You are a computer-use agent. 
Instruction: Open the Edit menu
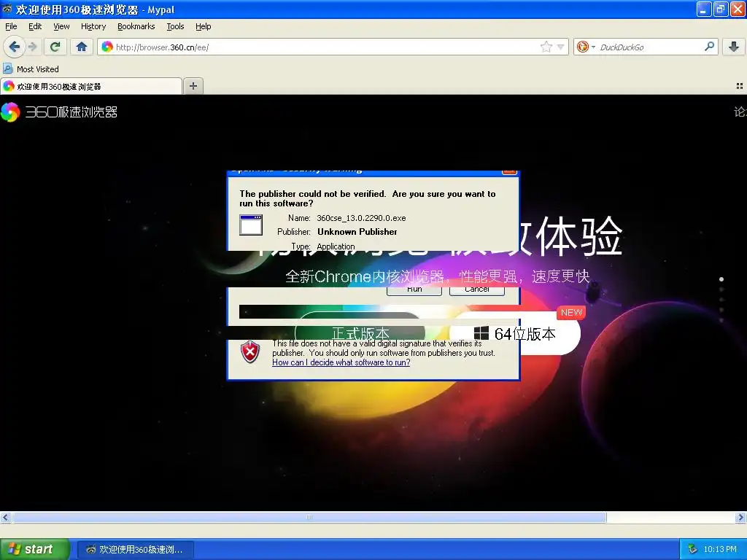35,26
